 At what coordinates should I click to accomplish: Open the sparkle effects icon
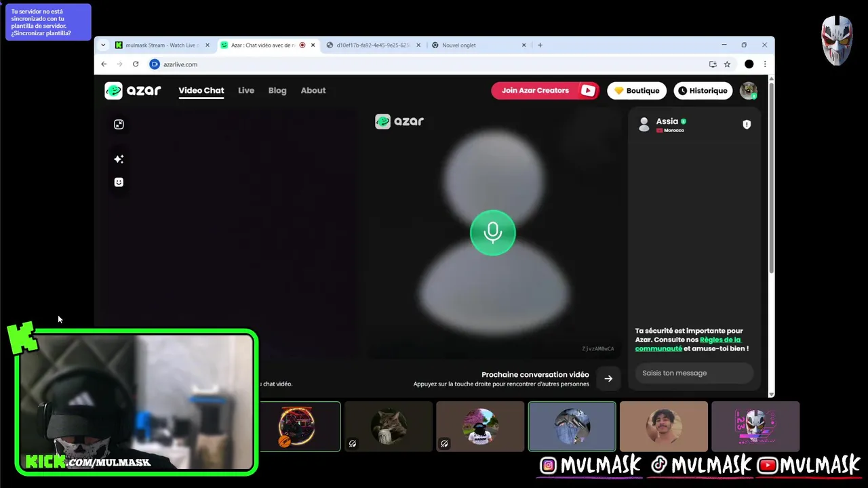coord(119,159)
